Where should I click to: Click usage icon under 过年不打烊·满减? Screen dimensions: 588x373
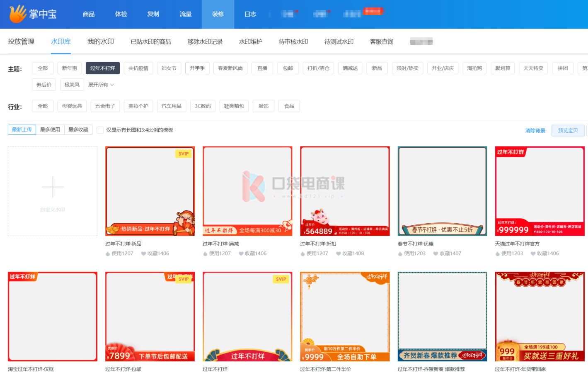(205, 254)
